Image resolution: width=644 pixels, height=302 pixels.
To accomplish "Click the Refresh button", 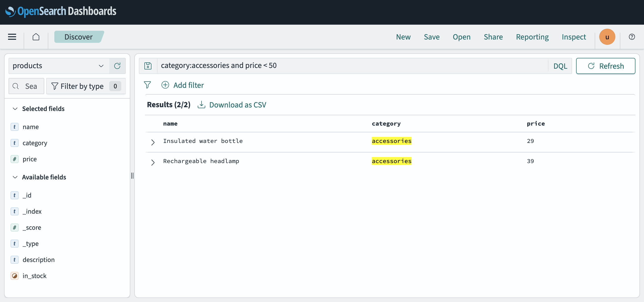I will click(606, 66).
